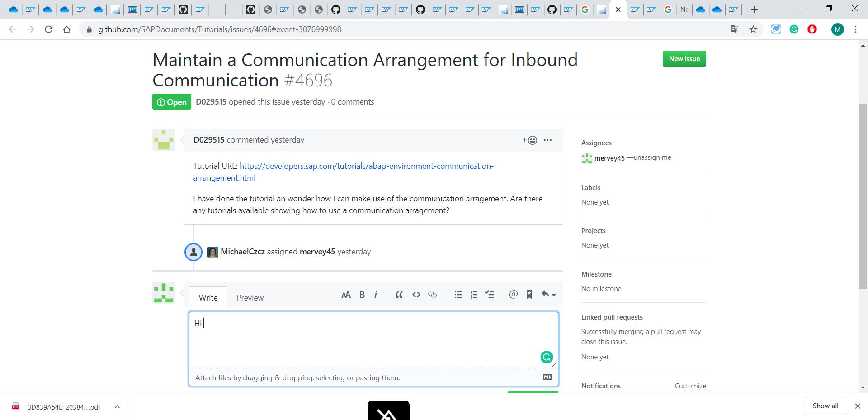This screenshot has height=420, width=868.
Task: Click unassign me next to mervey45
Action: (652, 157)
